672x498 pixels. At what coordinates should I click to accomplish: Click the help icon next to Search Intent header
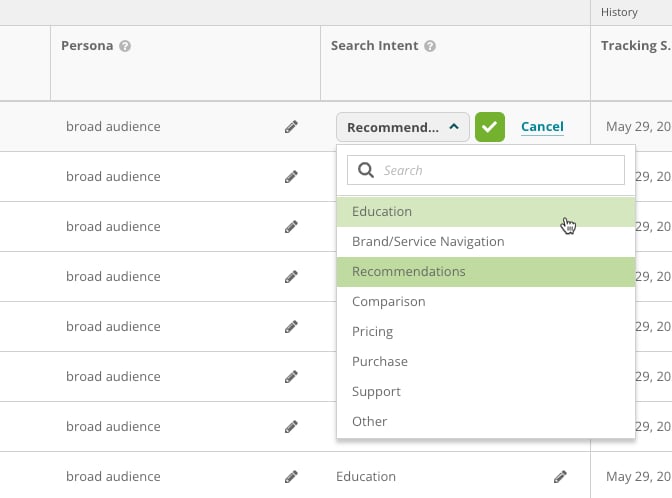[430, 46]
